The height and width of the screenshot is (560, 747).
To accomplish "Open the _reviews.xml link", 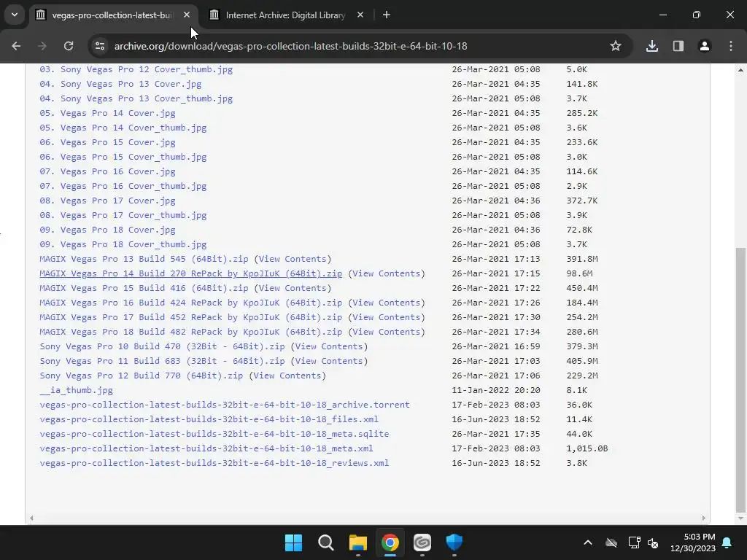I will (x=214, y=463).
